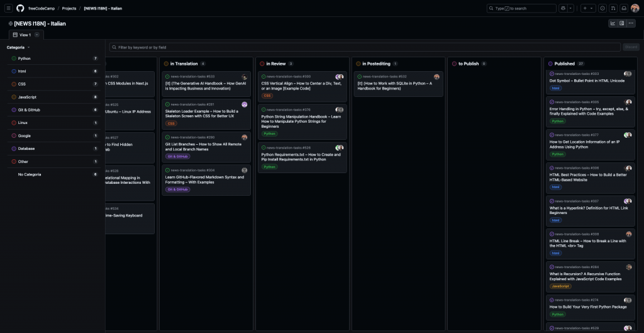Open the three-dot project options menu
The height and width of the screenshot is (333, 644).
click(x=631, y=23)
